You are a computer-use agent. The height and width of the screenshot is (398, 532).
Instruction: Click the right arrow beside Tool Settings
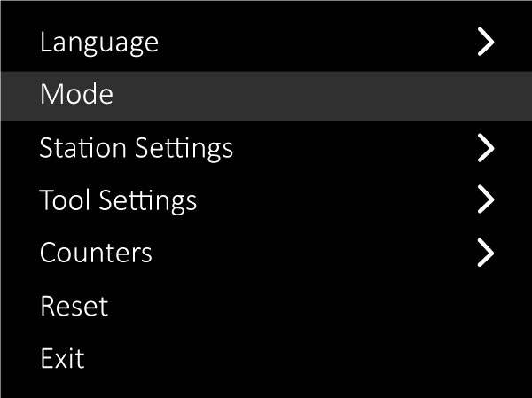tap(485, 200)
